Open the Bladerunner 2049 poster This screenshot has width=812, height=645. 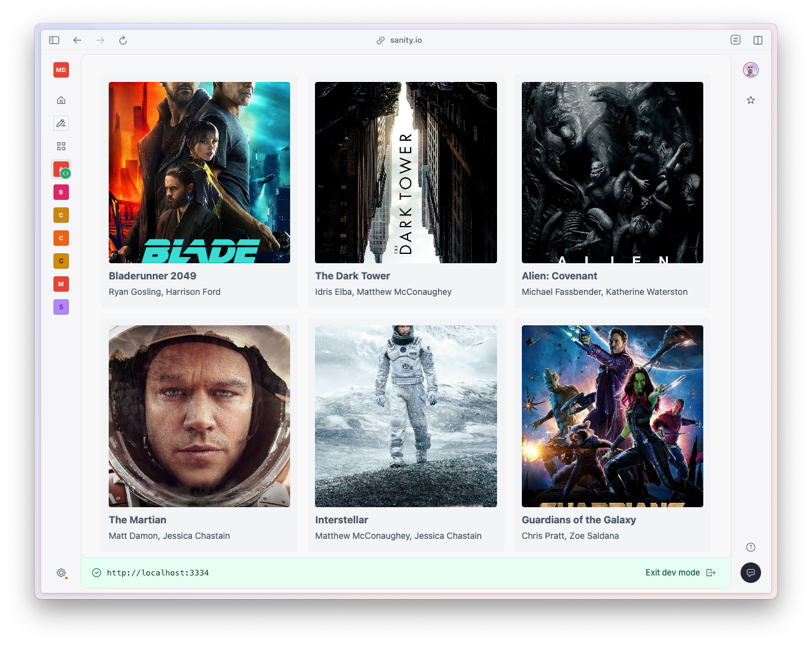coord(199,173)
